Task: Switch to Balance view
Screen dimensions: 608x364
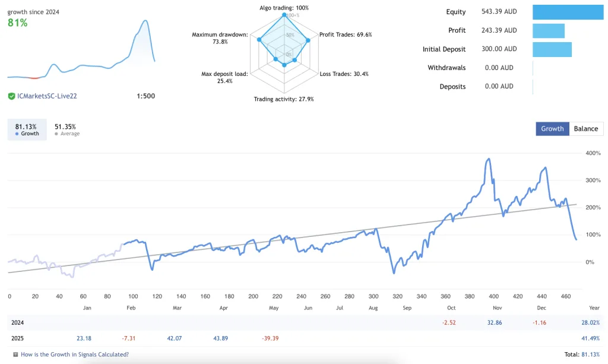Action: [586, 128]
